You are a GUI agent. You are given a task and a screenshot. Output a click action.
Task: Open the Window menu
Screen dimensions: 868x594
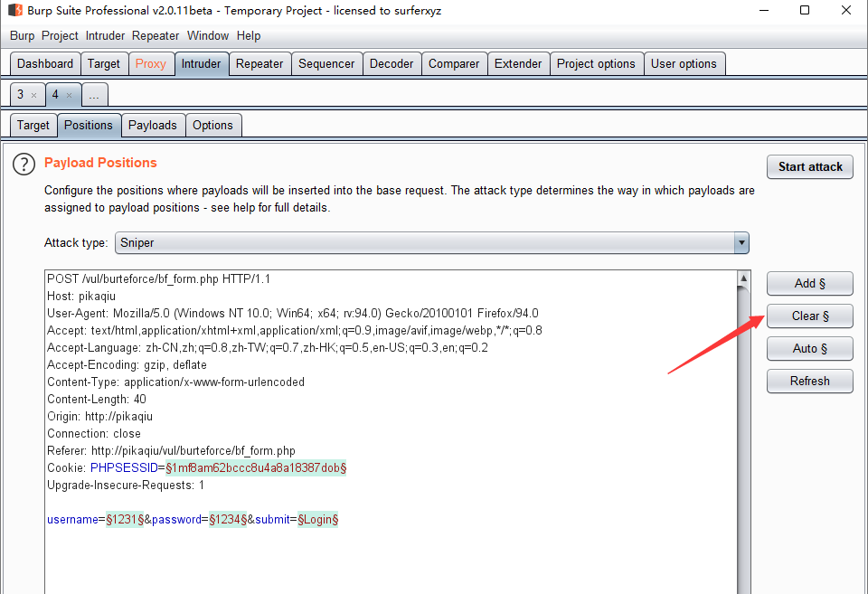coord(208,36)
